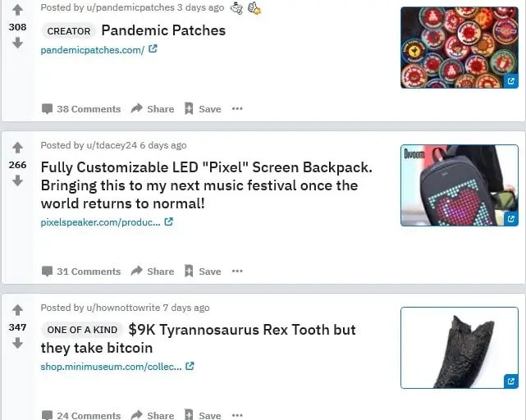Open 38 Comments on Pandemic Patches
This screenshot has height=420, width=526.
(81, 108)
